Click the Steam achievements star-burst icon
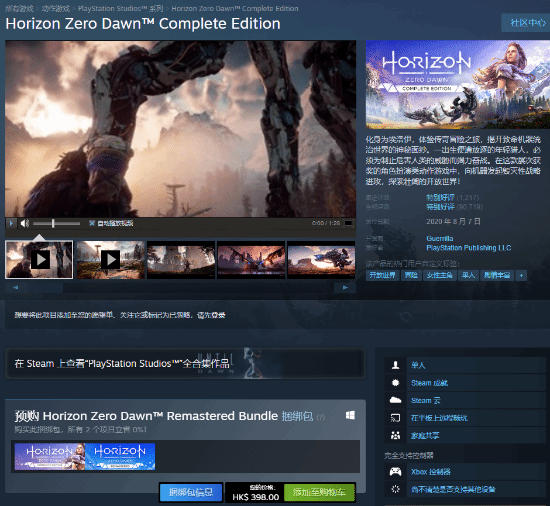Screen dimensions: 550x506 pyautogui.click(x=395, y=383)
